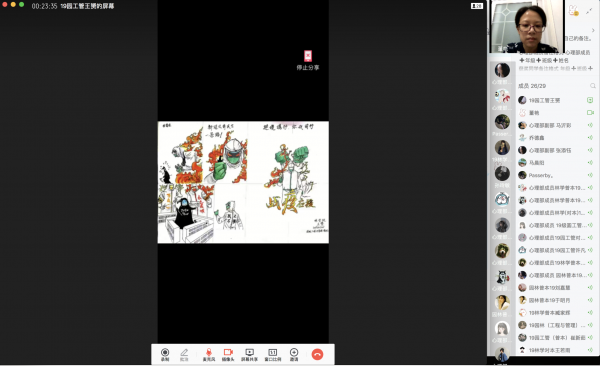
Task: Click the shared cartoon drawing image
Action: click(x=243, y=182)
